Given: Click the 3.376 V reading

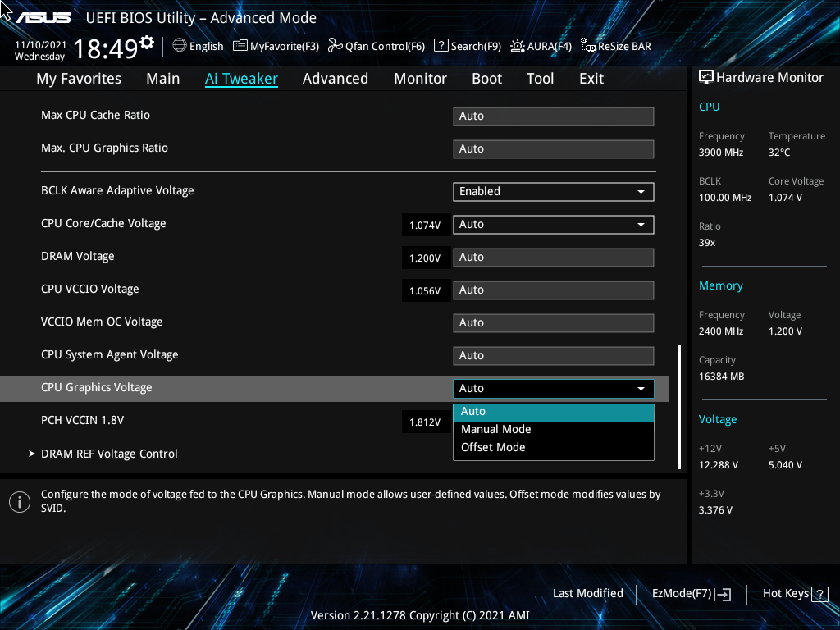Looking at the screenshot, I should tap(715, 510).
